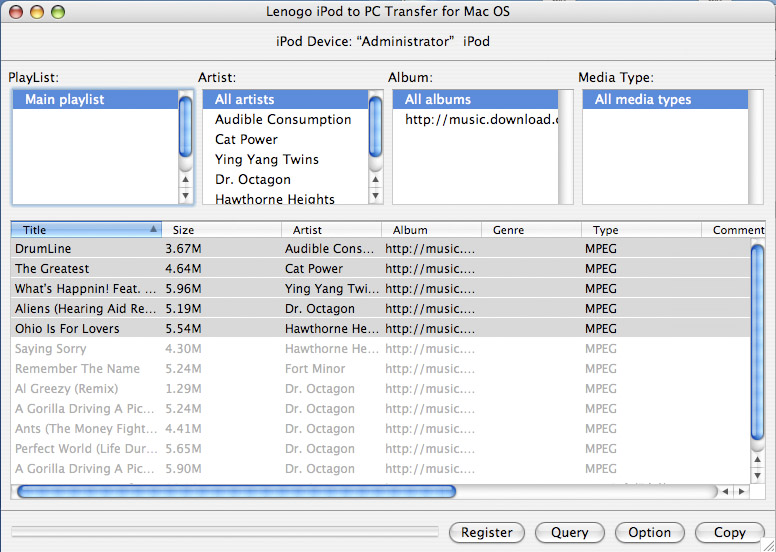Click the Copy button

click(729, 533)
